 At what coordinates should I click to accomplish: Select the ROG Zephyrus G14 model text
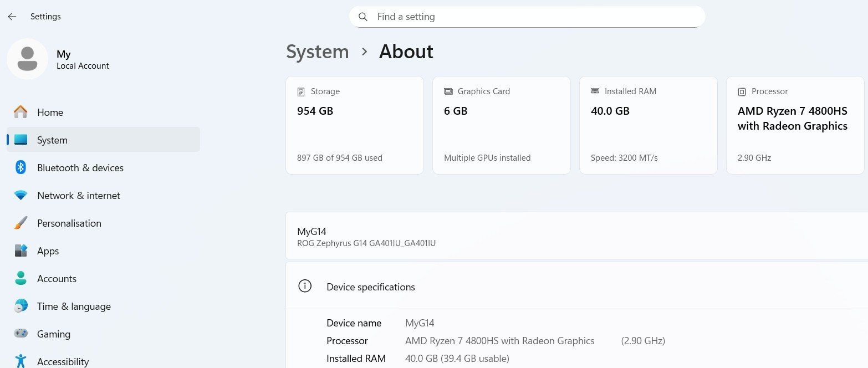click(x=366, y=243)
